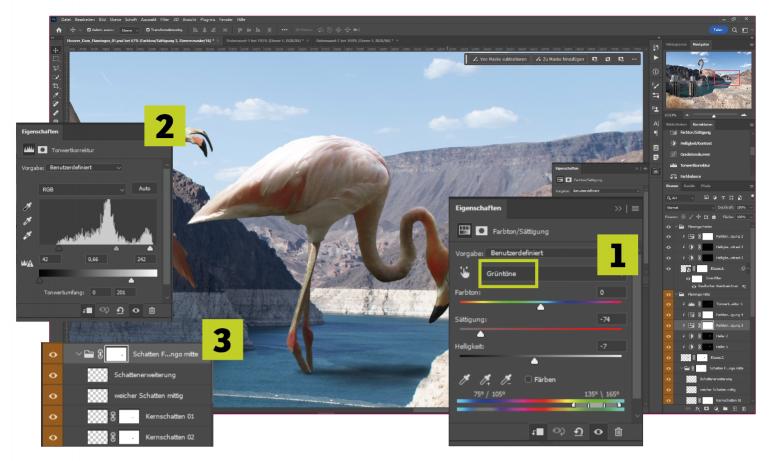Reset the Farbton/Sättigung adjustment to defaults
The width and height of the screenshot is (770, 461).
coord(578,432)
